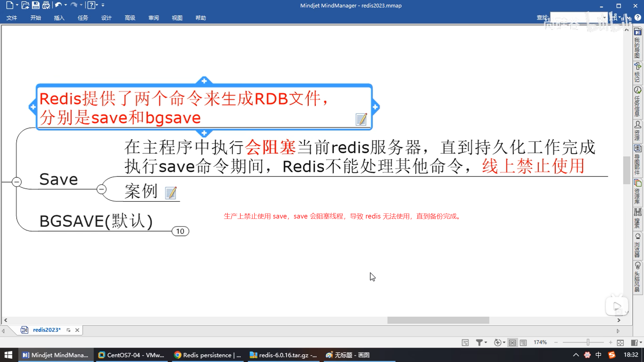The width and height of the screenshot is (644, 362).
Task: Collapse the Save topic with its minus circle
Action: pos(101,189)
